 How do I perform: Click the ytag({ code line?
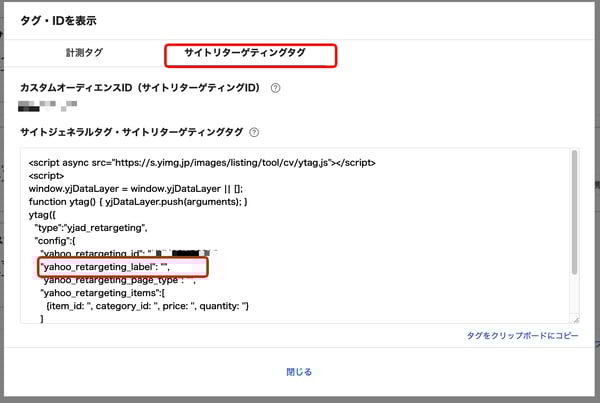[x=42, y=215]
